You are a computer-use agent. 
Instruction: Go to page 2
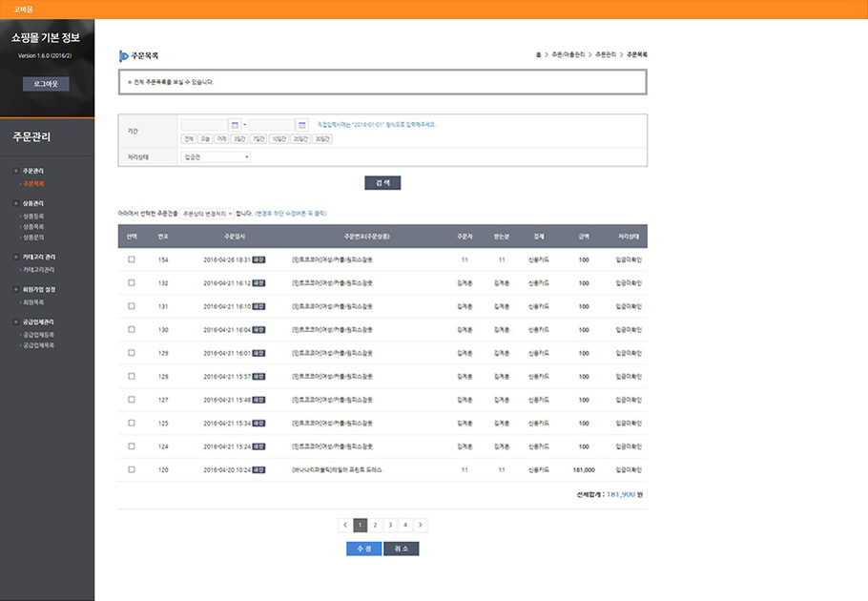coord(375,526)
